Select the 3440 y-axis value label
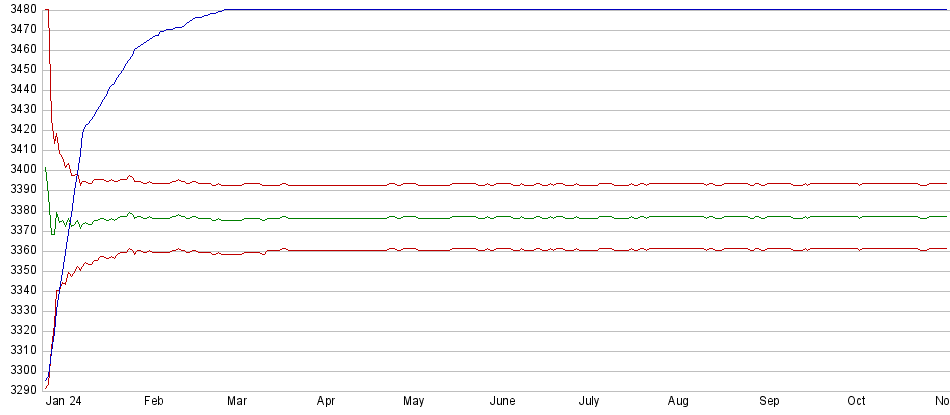The height and width of the screenshot is (415, 950). click(x=20, y=89)
